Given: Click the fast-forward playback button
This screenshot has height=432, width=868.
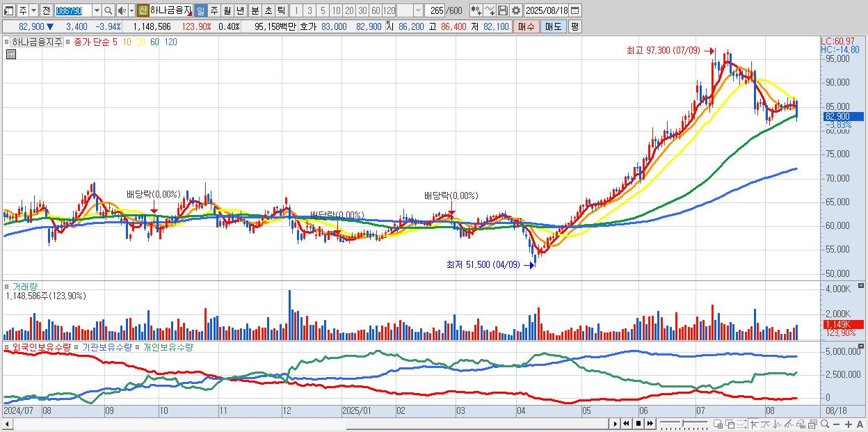Looking at the screenshot, I should coord(650,424).
